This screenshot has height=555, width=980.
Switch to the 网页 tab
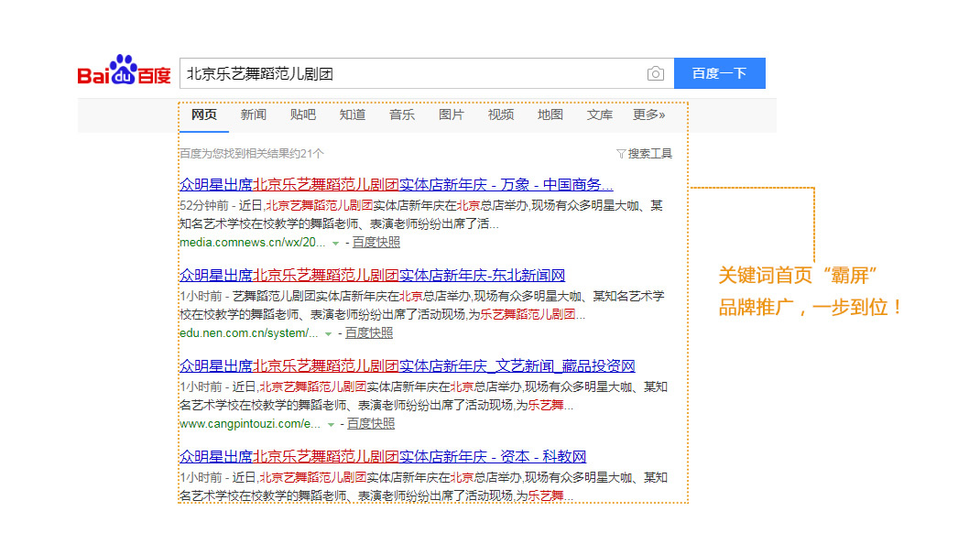[203, 115]
